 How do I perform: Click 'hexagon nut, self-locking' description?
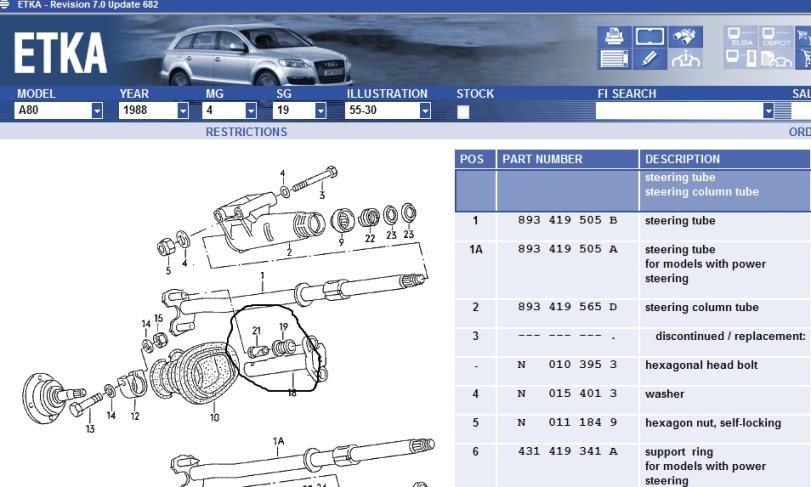(713, 423)
